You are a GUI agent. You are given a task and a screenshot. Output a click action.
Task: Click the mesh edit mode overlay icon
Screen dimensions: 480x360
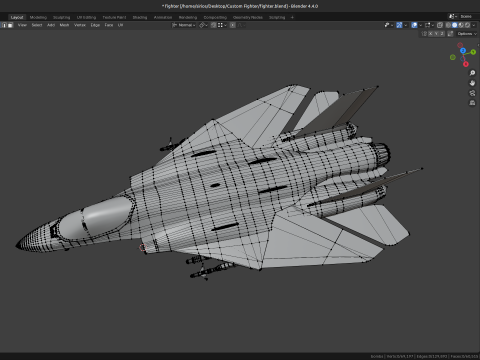(x=427, y=25)
